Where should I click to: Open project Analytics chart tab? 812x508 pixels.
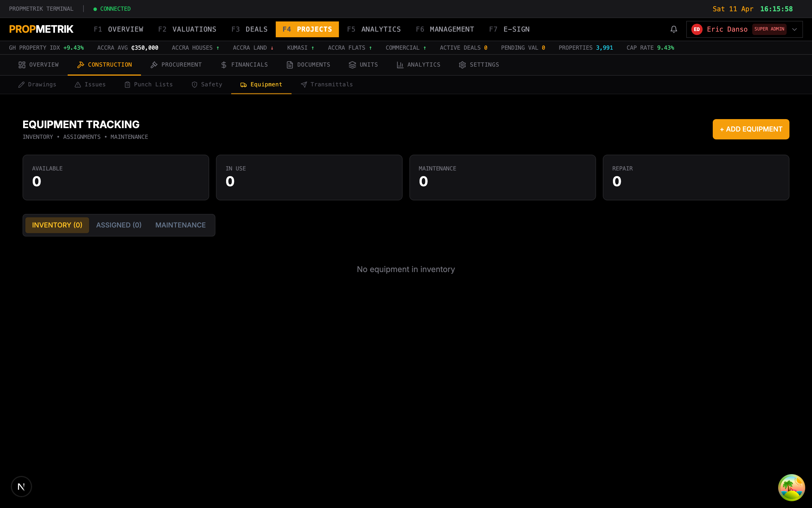[418, 65]
